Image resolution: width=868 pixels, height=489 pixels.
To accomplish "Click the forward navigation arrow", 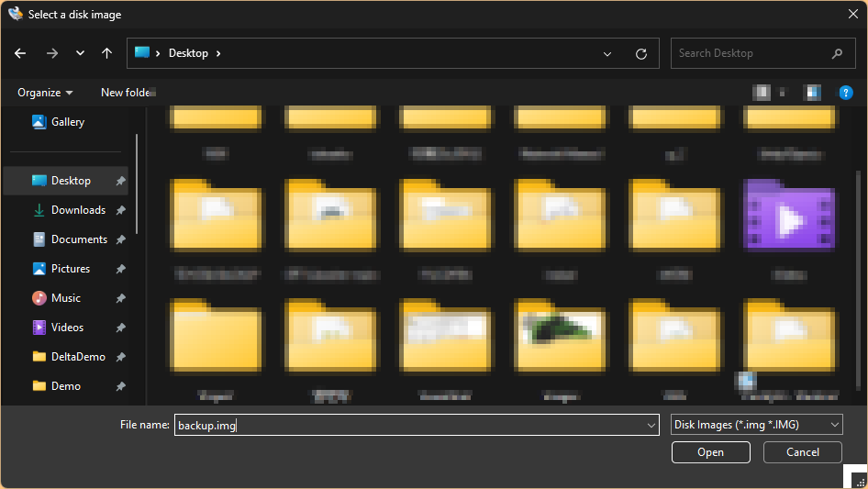I will click(52, 53).
